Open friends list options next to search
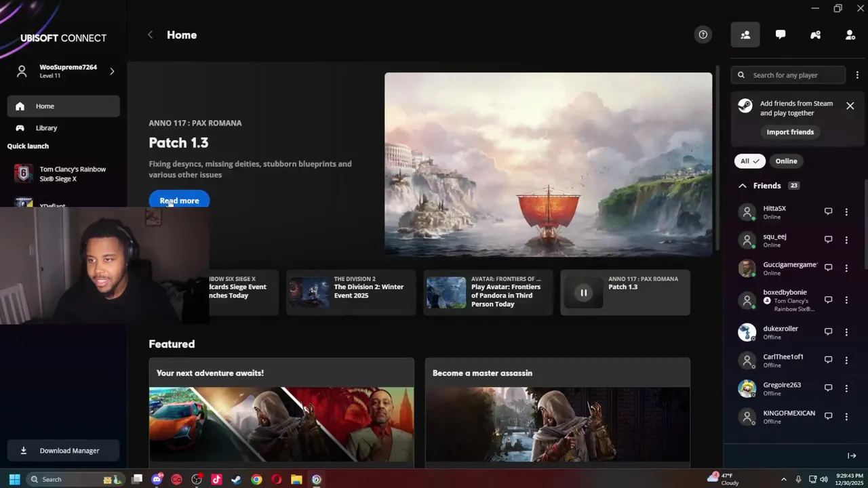The height and width of the screenshot is (488, 868). (857, 75)
